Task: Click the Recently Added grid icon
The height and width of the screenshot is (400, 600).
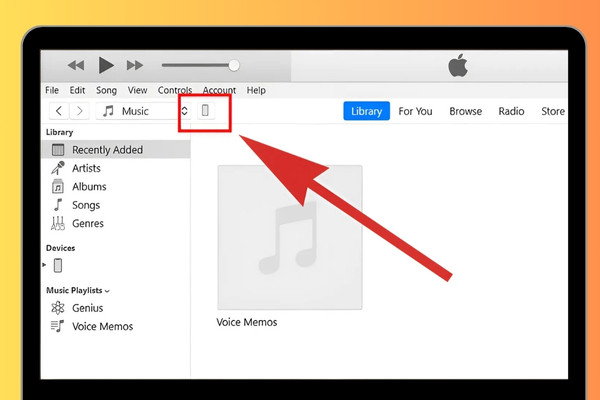Action: pos(58,150)
